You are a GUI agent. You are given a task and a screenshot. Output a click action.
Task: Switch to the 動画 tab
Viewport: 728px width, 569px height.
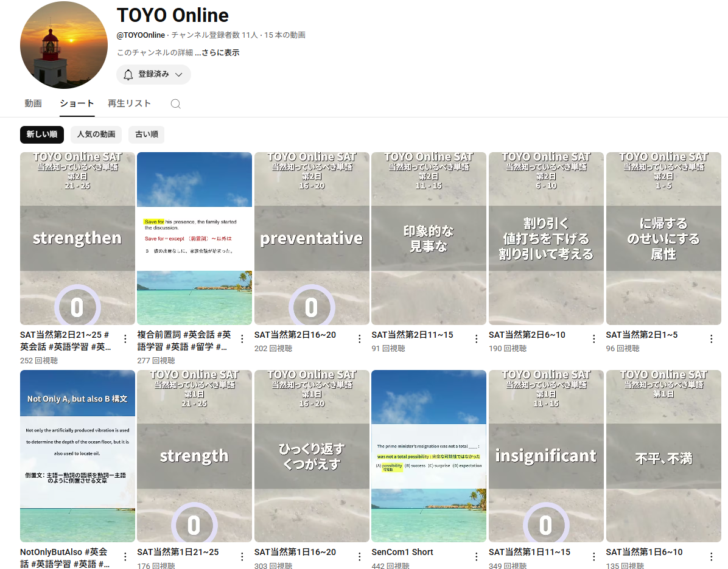coord(33,103)
